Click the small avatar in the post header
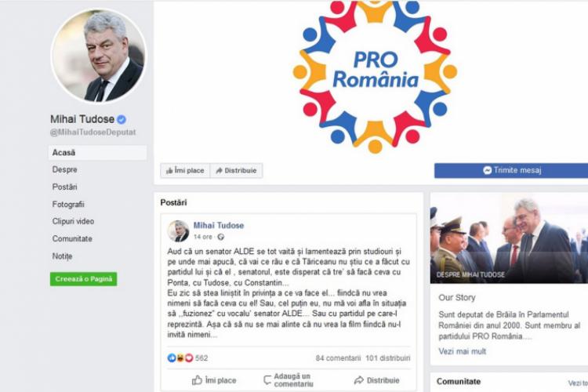The image size is (588, 392). coord(178,231)
